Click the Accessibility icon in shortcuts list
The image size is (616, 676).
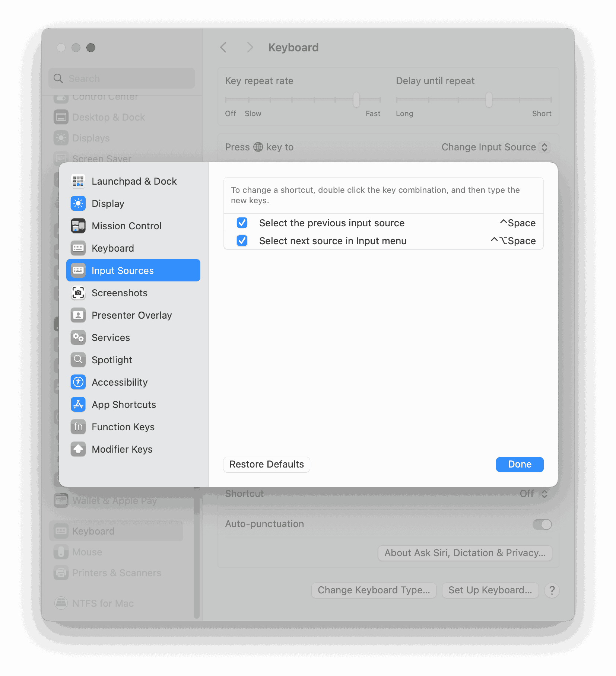(78, 382)
